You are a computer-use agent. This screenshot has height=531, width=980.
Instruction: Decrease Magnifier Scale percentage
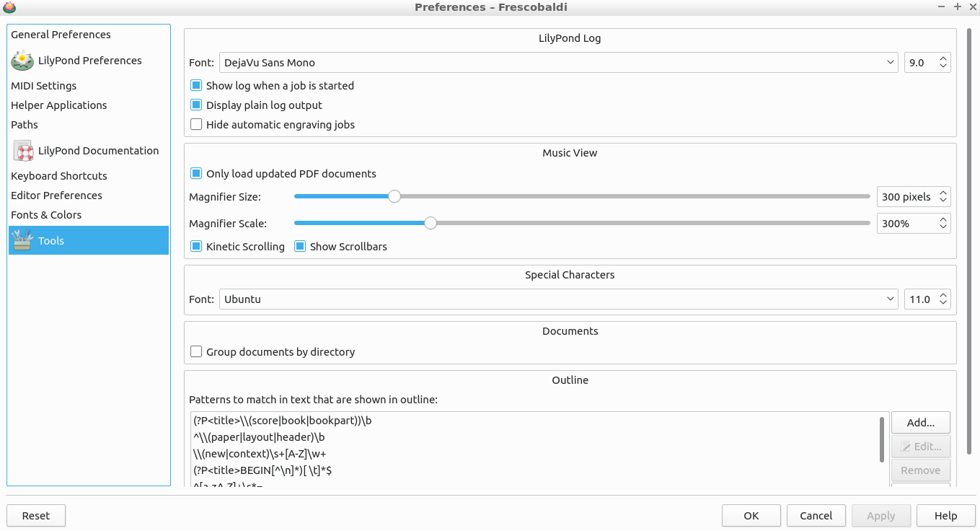[943, 228]
